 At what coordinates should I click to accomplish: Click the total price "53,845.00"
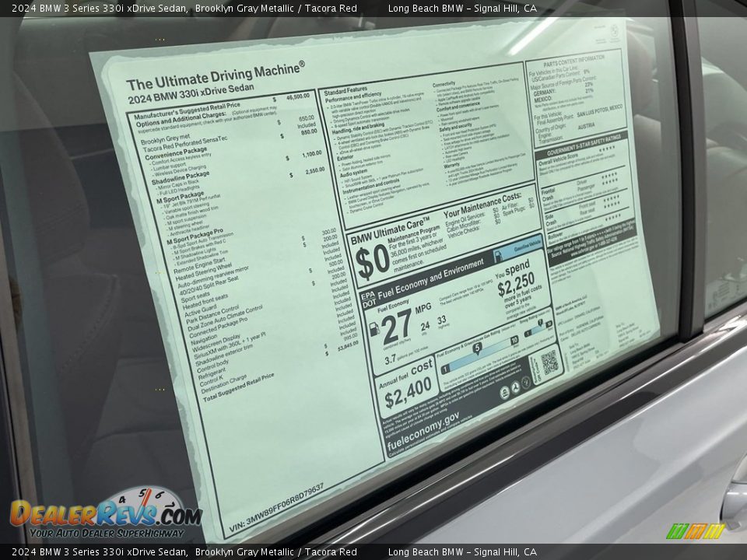point(348,347)
